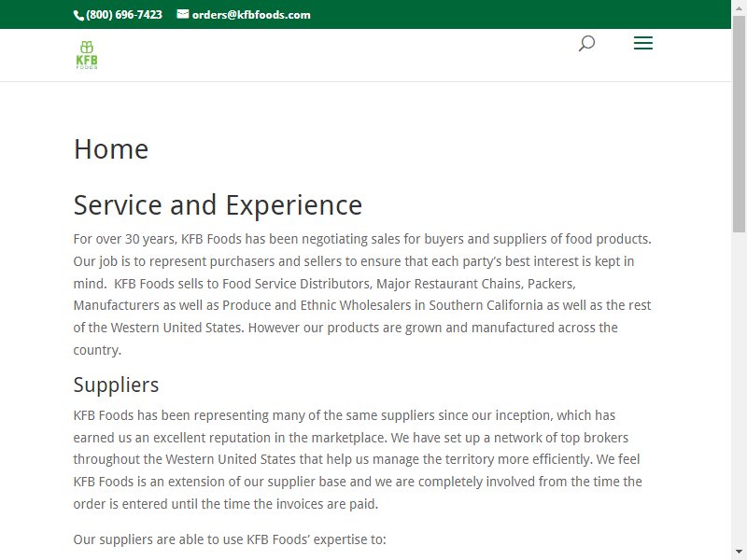Click the KFB Foods logo
747x560 pixels.
[87, 55]
